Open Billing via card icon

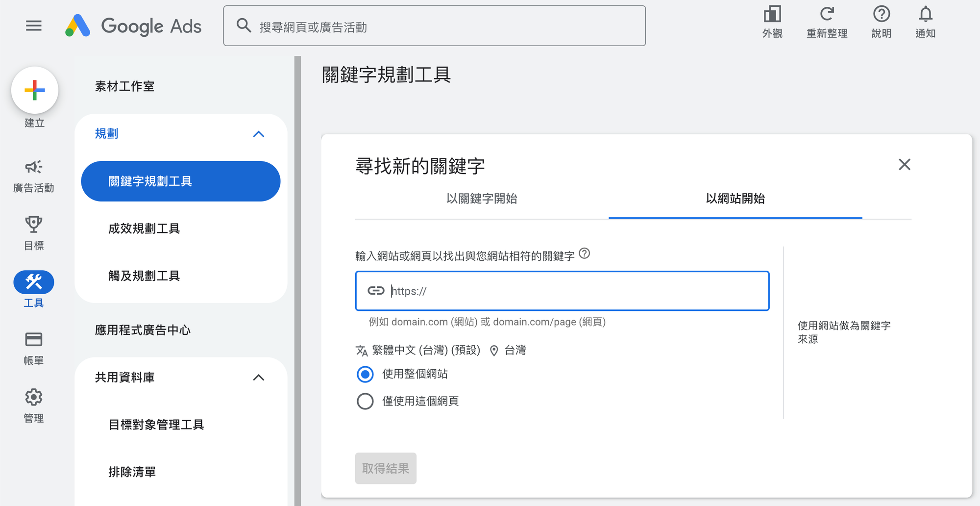(33, 339)
